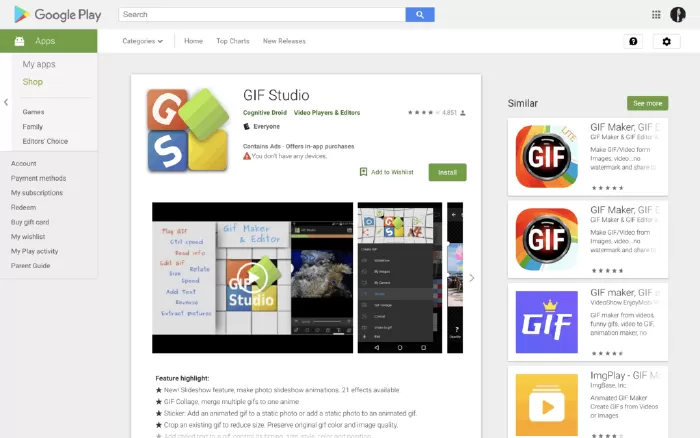The width and height of the screenshot is (700, 438).
Task: Open the settings gear icon
Action: pyautogui.click(x=667, y=42)
